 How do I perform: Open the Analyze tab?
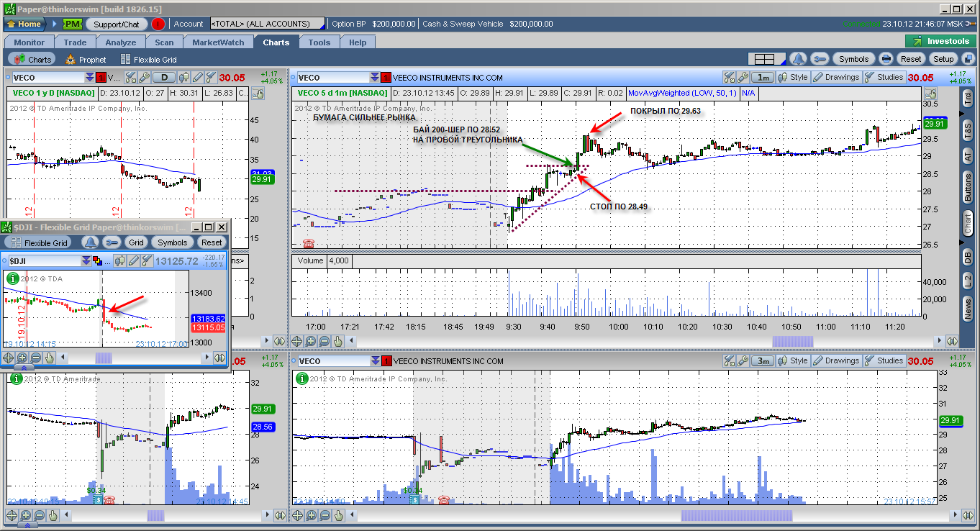(120, 42)
